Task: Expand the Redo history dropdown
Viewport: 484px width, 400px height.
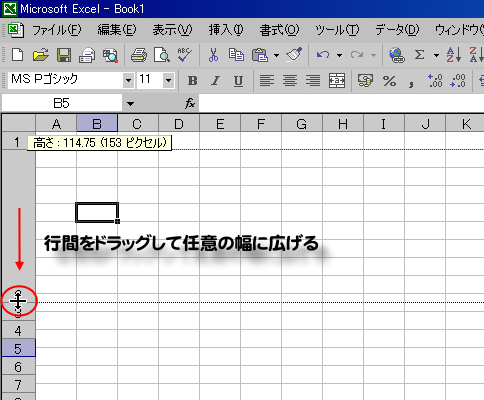Action: 373,55
